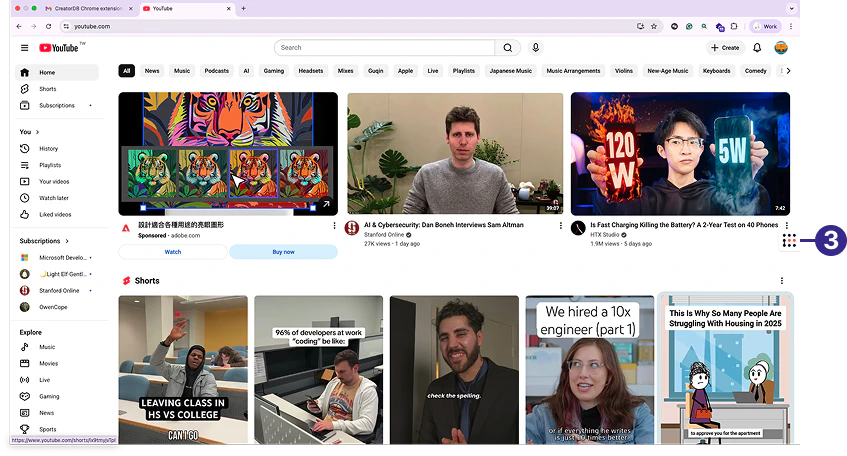Open the We hired a 10x engineer short

click(x=590, y=370)
